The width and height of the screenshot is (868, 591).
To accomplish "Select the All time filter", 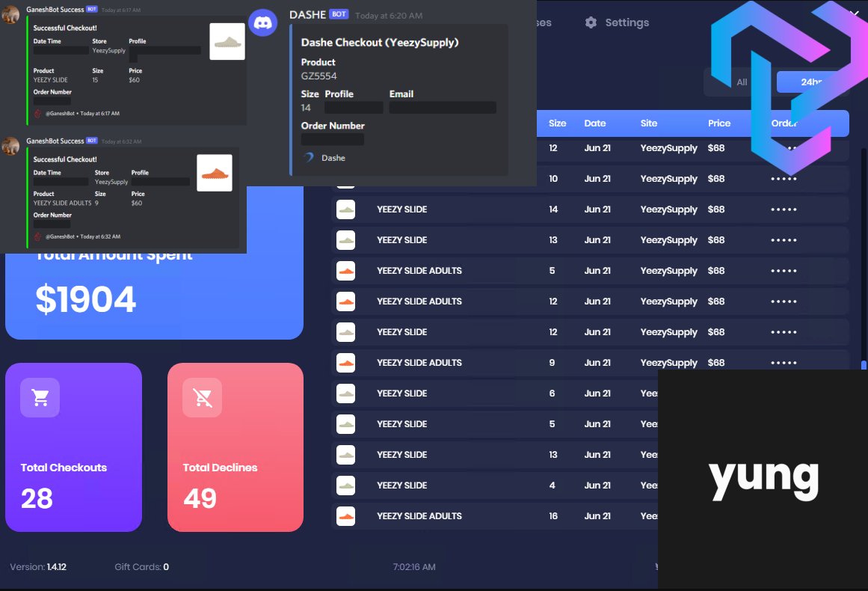I will tap(742, 82).
